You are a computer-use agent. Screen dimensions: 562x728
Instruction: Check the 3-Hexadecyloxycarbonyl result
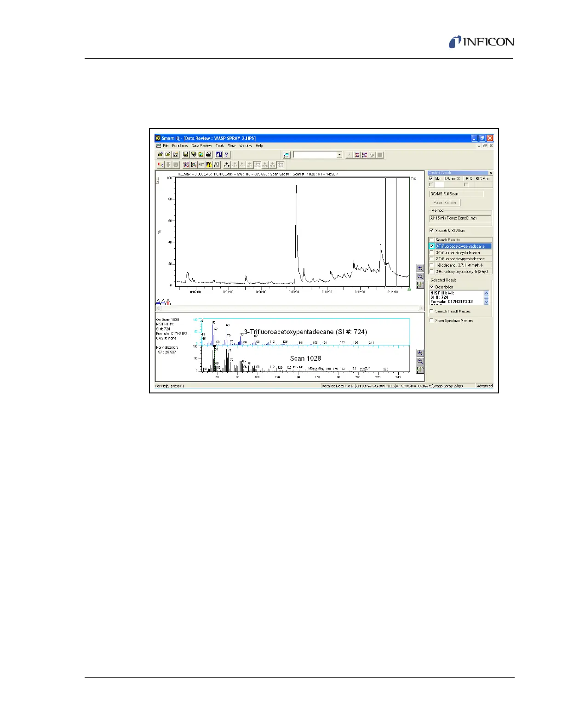(431, 272)
